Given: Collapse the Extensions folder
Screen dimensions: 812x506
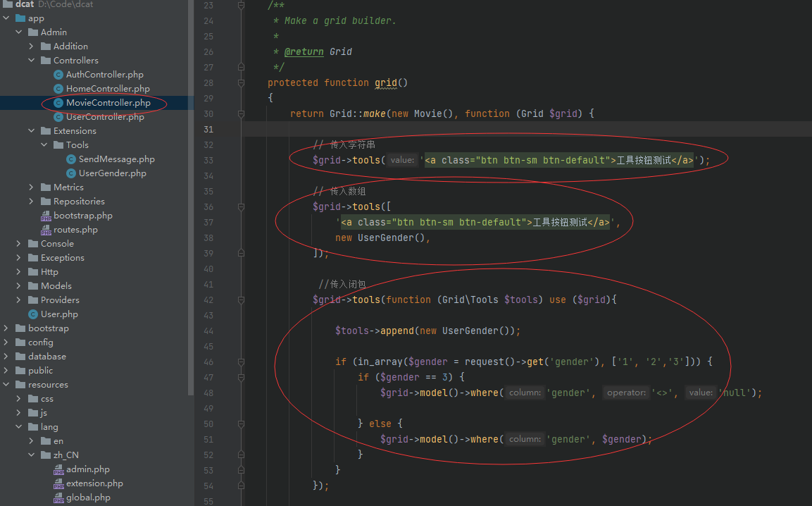Looking at the screenshot, I should tap(31, 130).
